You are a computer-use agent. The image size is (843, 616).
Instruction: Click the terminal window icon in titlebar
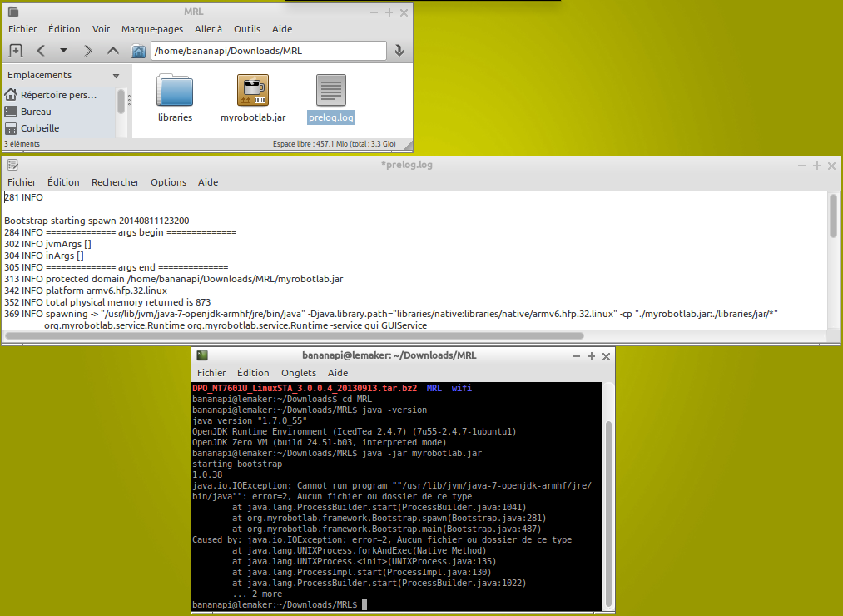[202, 355]
